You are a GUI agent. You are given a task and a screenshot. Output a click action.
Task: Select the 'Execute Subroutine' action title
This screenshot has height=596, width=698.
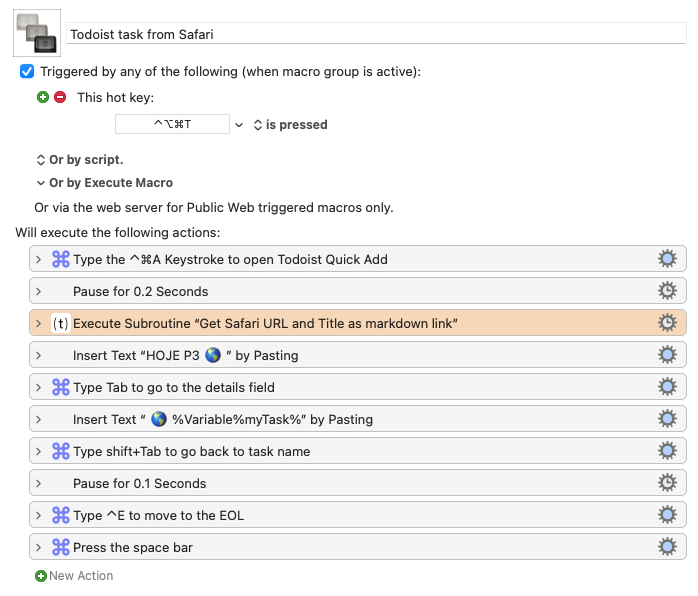pyautogui.click(x=265, y=324)
